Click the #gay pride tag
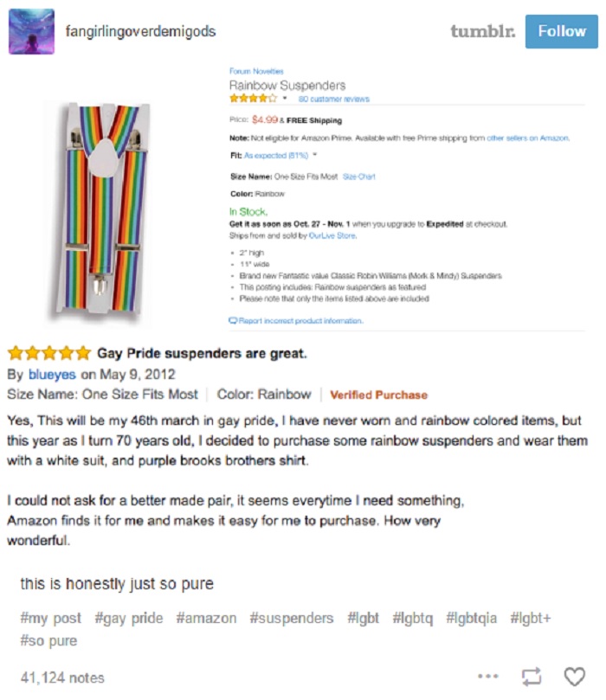The image size is (606, 700). click(129, 619)
